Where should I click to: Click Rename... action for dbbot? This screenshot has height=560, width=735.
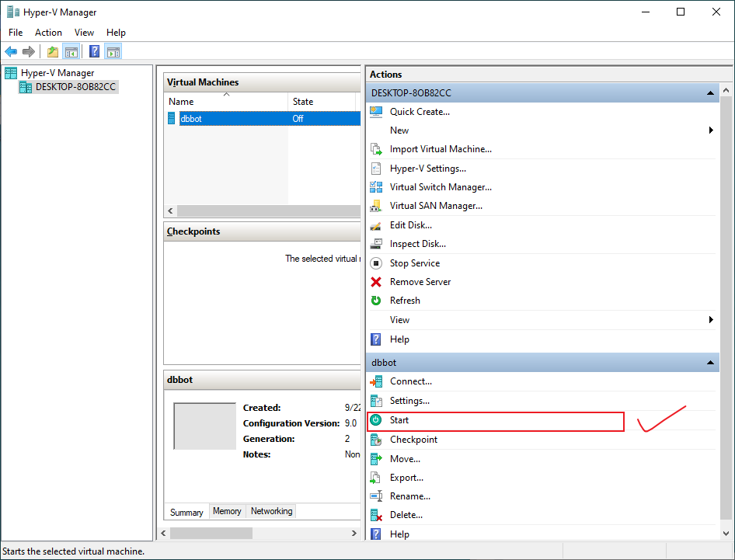pyautogui.click(x=410, y=496)
